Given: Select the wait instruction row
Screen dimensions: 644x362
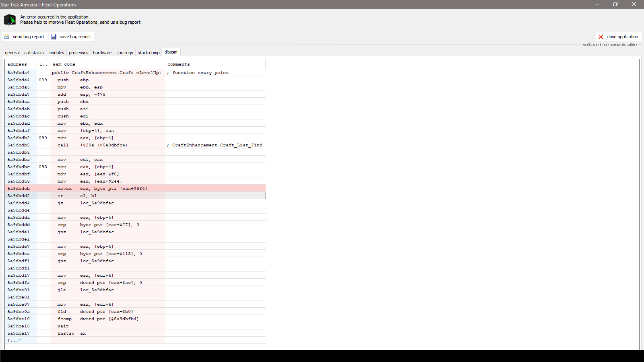Looking at the screenshot, I should 135,326.
